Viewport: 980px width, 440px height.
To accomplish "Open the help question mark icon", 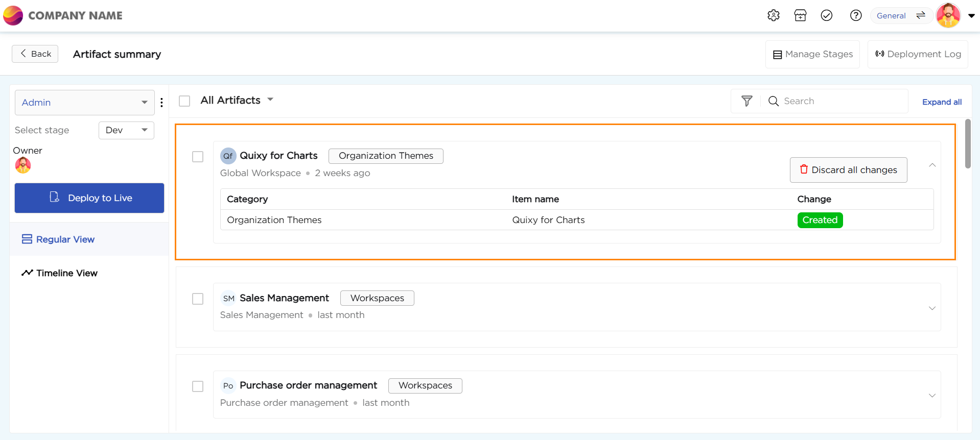I will point(855,15).
